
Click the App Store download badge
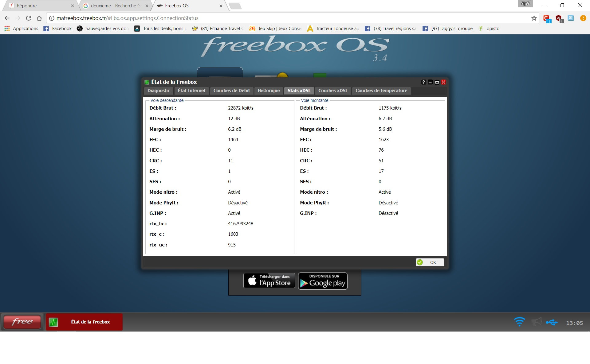tap(269, 281)
